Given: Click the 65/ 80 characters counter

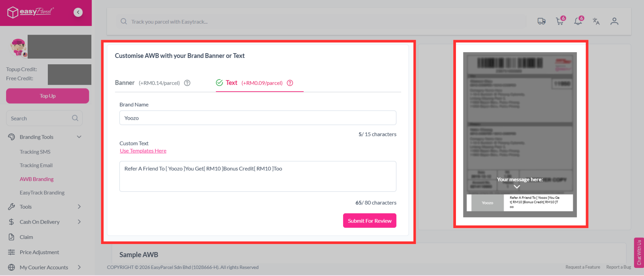Looking at the screenshot, I should coord(376,203).
